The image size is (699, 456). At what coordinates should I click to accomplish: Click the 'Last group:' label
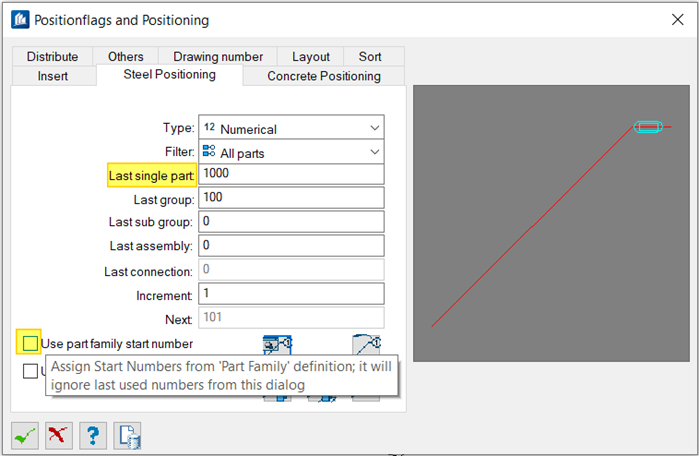(164, 200)
